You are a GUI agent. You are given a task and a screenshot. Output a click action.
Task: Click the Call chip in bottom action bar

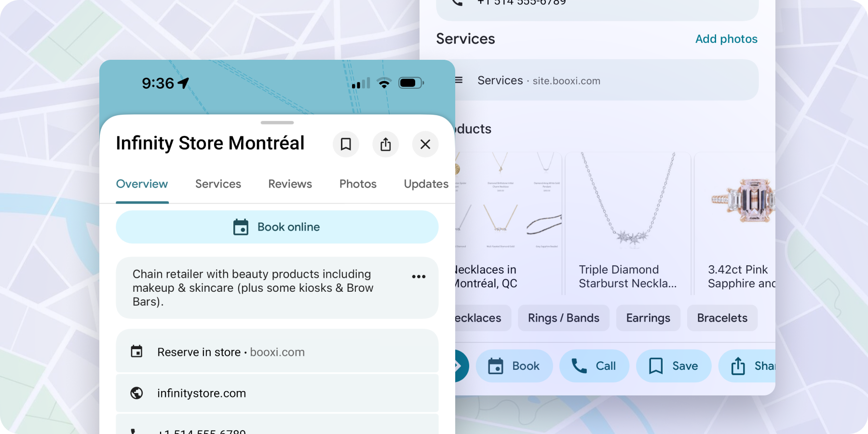pyautogui.click(x=594, y=366)
